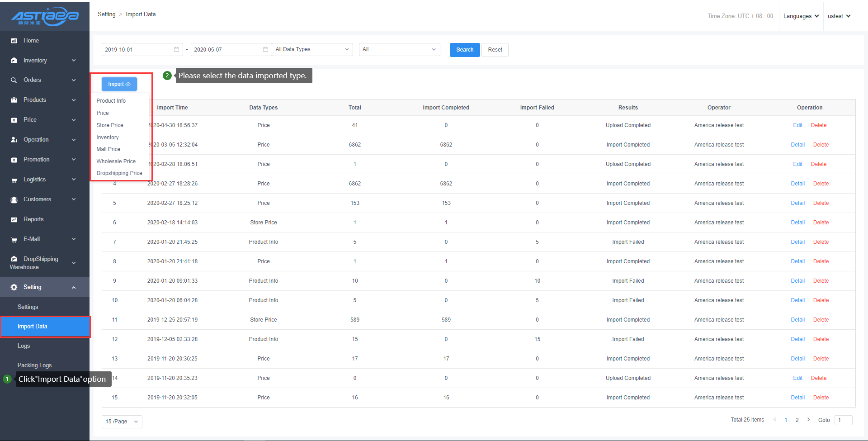Click the Customers sidebar icon
The height and width of the screenshot is (441, 868).
pyautogui.click(x=14, y=199)
